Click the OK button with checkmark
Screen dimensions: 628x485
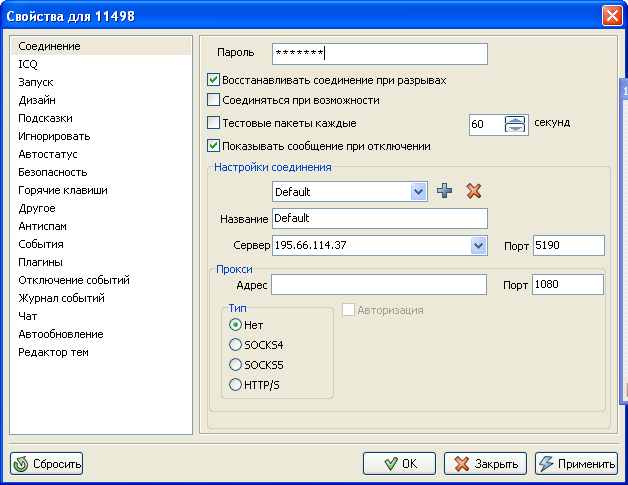pyautogui.click(x=399, y=464)
